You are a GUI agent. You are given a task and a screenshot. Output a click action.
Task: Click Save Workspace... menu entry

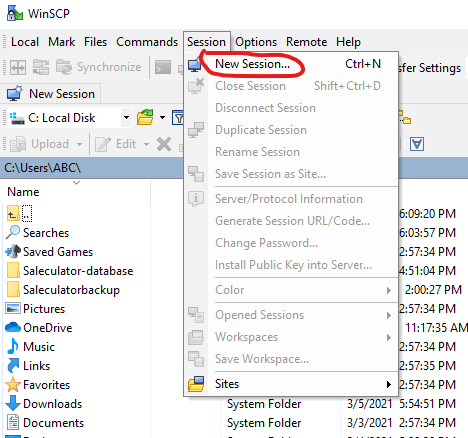click(x=291, y=359)
